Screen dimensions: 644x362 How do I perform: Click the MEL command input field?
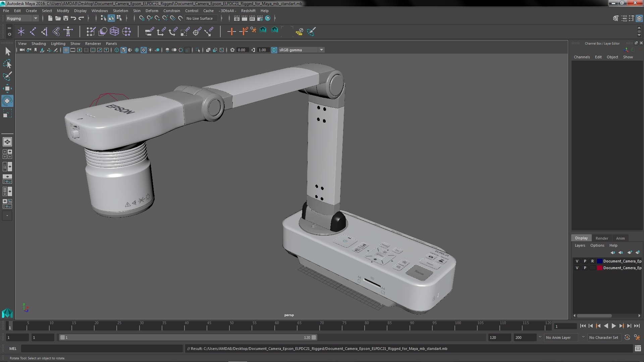[102, 349]
